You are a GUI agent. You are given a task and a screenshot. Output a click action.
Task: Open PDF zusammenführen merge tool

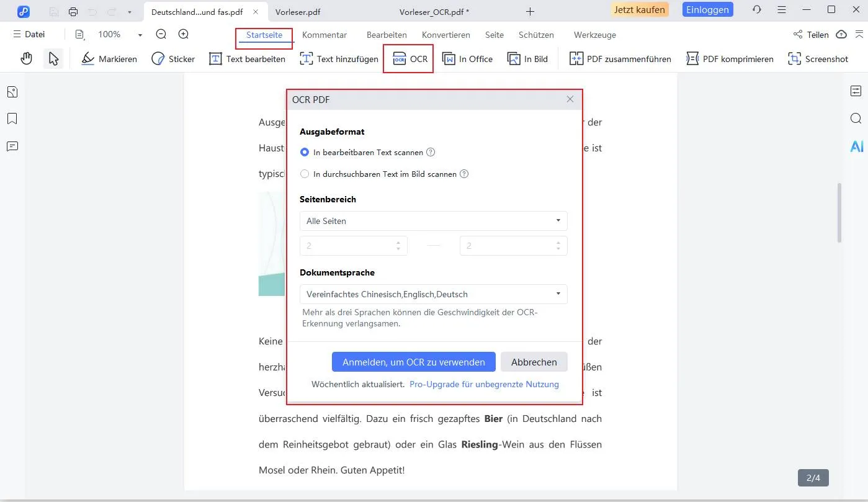point(620,59)
